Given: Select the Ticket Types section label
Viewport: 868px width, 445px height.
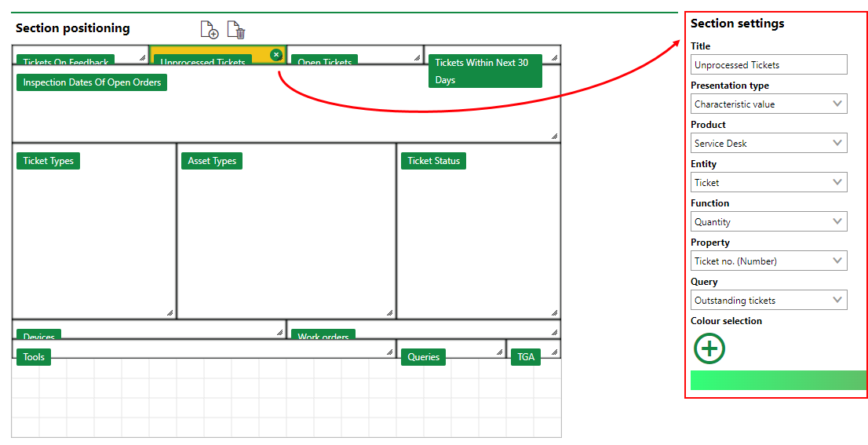Looking at the screenshot, I should 48,161.
